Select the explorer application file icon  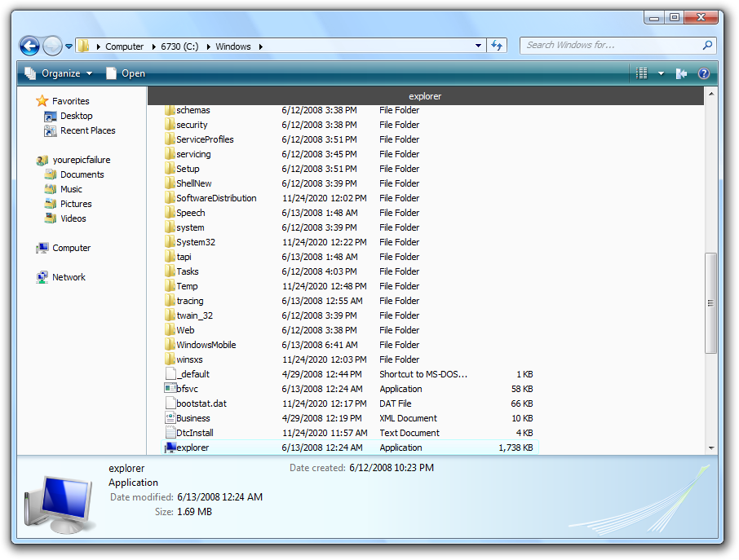(x=170, y=448)
